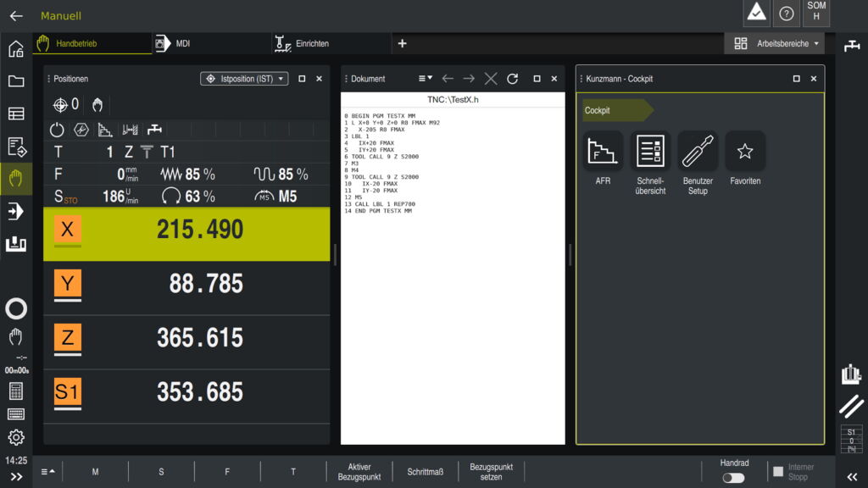868x488 pixels.
Task: Open the Handbetrieb tab
Action: [92, 43]
